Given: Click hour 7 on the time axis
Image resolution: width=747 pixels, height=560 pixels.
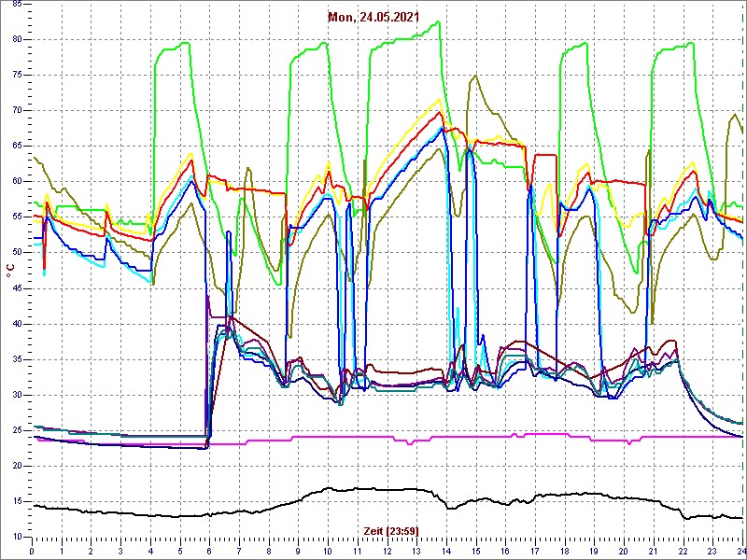Looking at the screenshot, I should point(239,552).
